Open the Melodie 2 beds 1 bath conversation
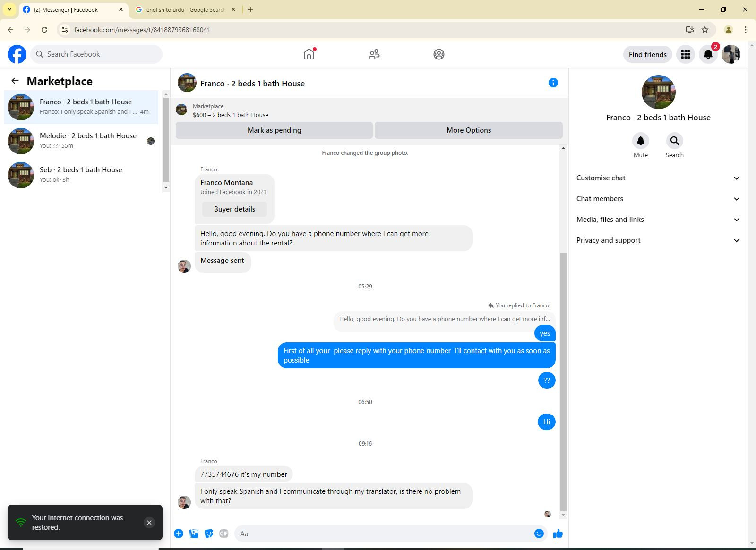Viewport: 756px width, 550px height. click(81, 141)
